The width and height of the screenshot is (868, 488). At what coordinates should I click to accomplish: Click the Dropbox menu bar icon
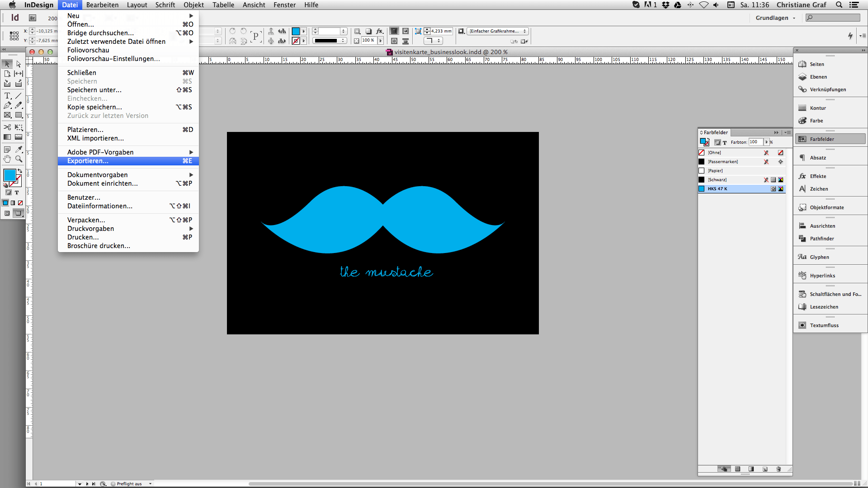click(665, 5)
